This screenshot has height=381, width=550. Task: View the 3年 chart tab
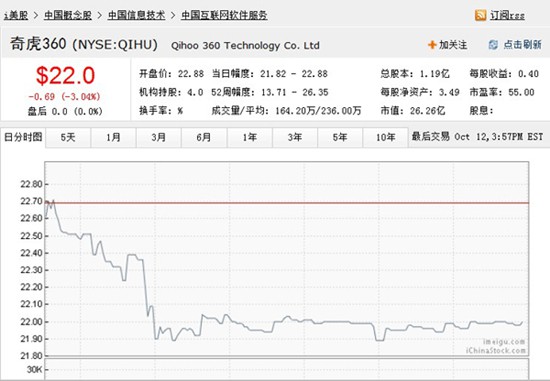point(295,138)
